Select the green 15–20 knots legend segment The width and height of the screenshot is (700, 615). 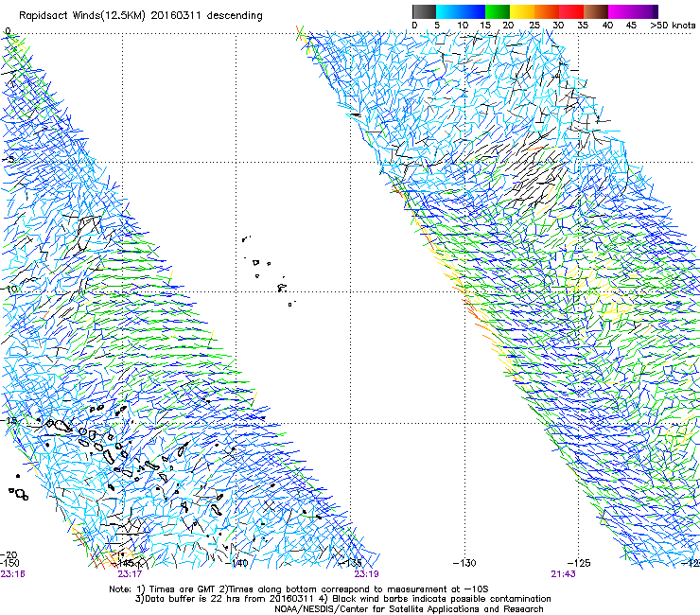click(497, 11)
